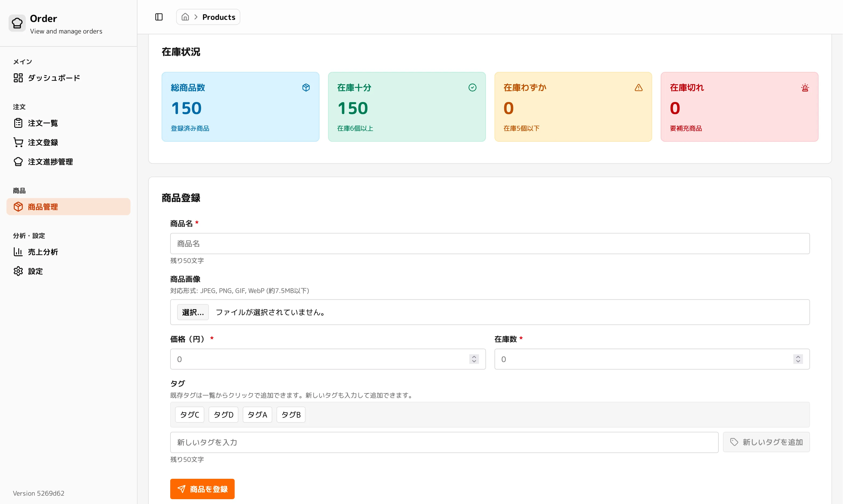Click the 新しいタグを追加 button
Image resolution: width=843 pixels, height=504 pixels.
pyautogui.click(x=766, y=442)
